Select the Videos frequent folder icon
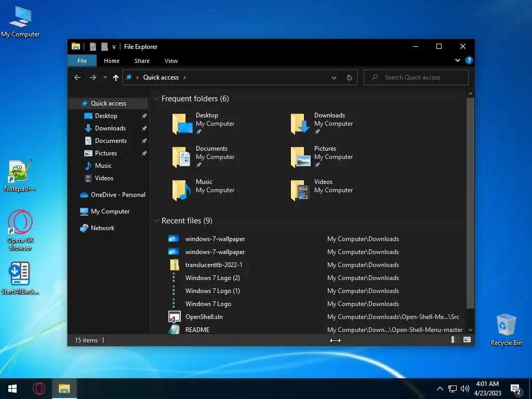The height and width of the screenshot is (399, 532). [300, 190]
